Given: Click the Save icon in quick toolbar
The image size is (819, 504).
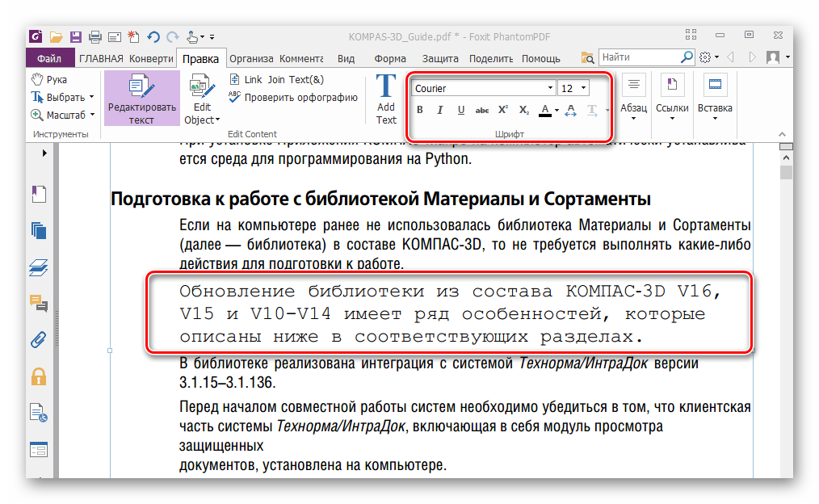Looking at the screenshot, I should pos(75,36).
